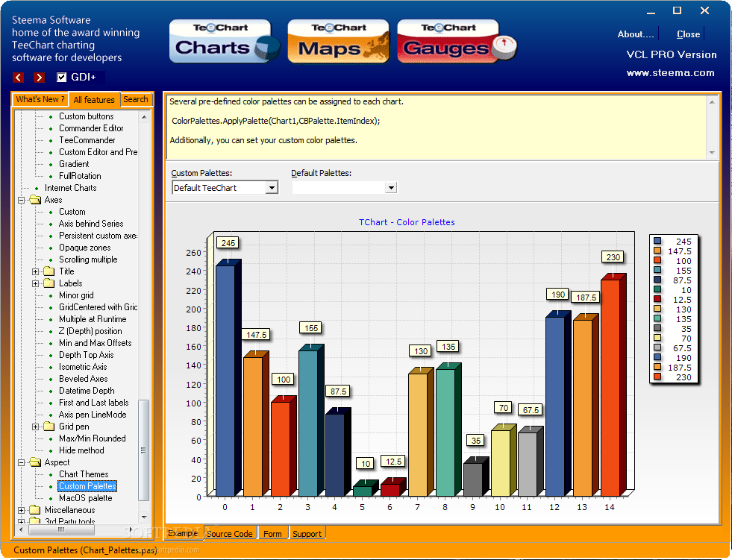
Task: Select MacOS palette tree item
Action: pyautogui.click(x=85, y=498)
